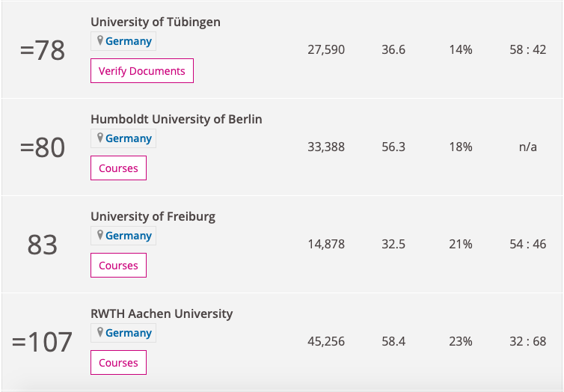Viewport: 564px width, 392px height.
Task: Click the 54 : 46 ratio for Freiburg
Action: click(528, 244)
